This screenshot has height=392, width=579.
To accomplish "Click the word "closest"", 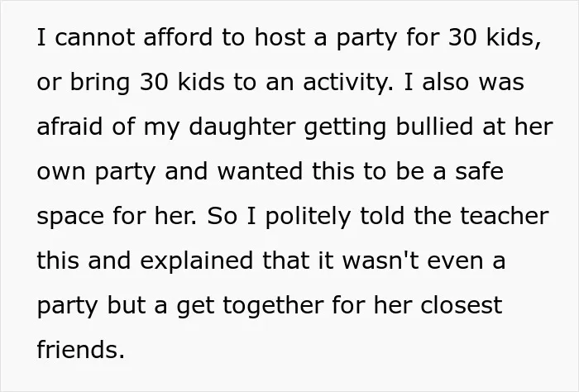I will [462, 305].
